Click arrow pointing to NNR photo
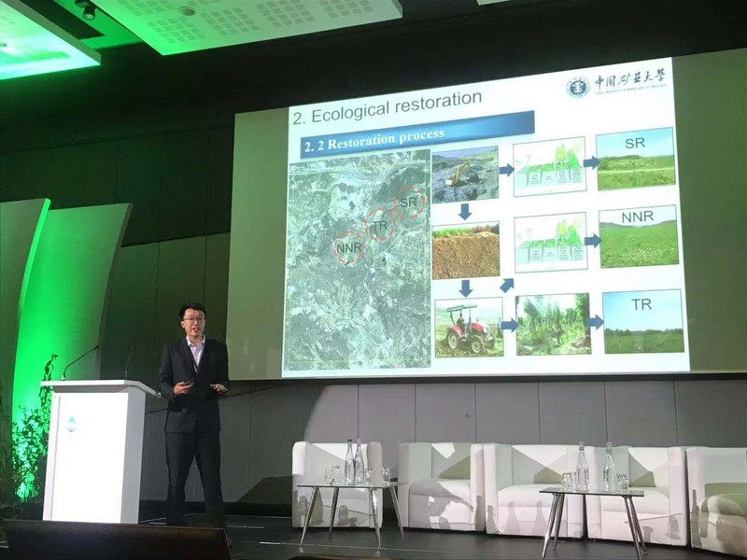 pos(591,241)
